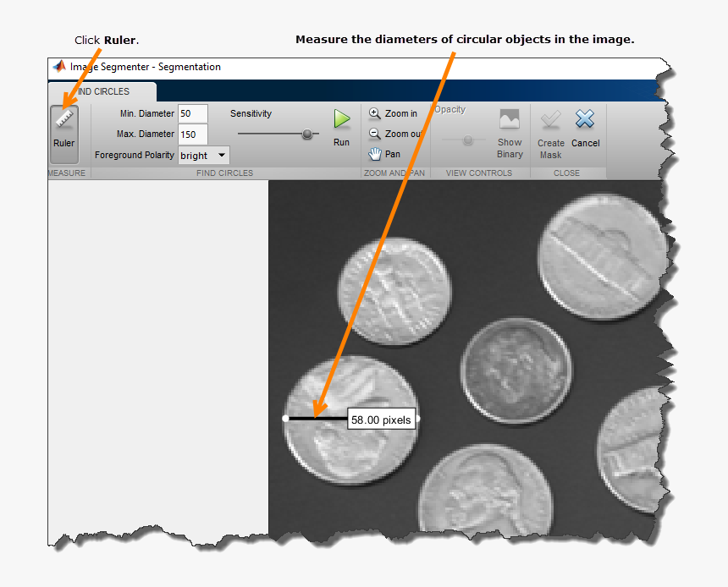Screen dimensions: 728x587
Task: Click the Sensitivity slider handle
Action: 307,134
